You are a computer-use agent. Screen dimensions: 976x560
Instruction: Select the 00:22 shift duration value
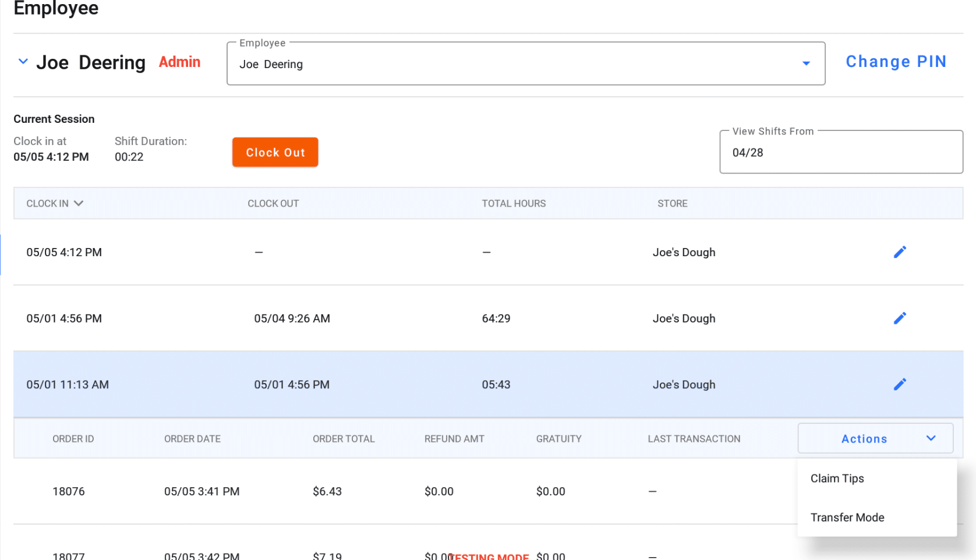(x=129, y=157)
